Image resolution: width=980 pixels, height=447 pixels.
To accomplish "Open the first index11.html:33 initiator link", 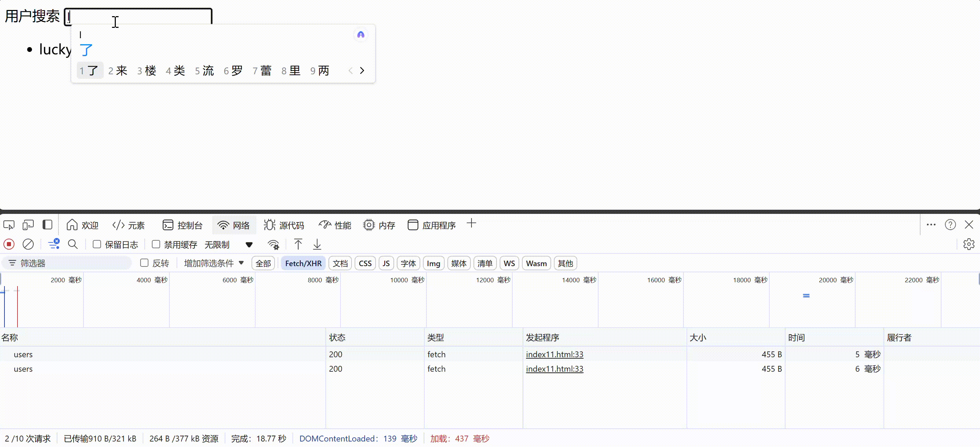I will (x=554, y=354).
